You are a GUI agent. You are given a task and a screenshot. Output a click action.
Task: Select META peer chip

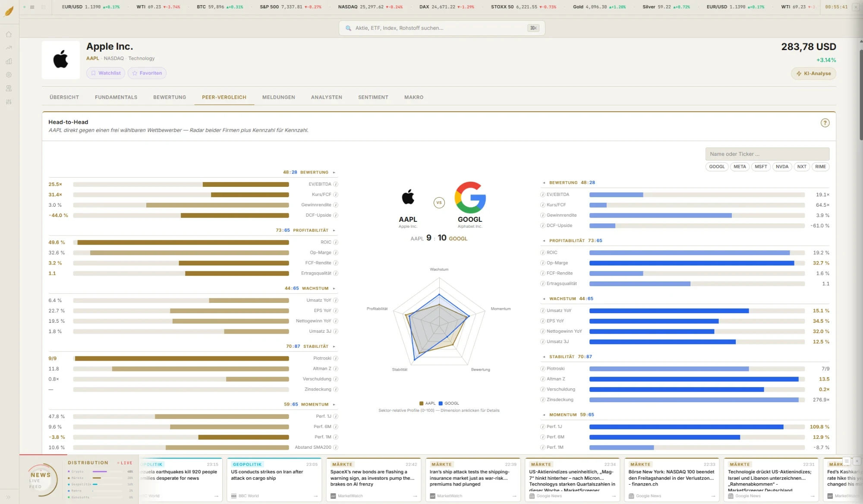coord(740,167)
